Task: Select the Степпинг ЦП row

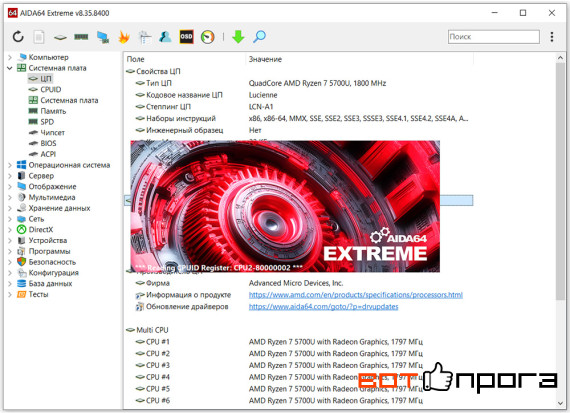Action: click(x=298, y=107)
